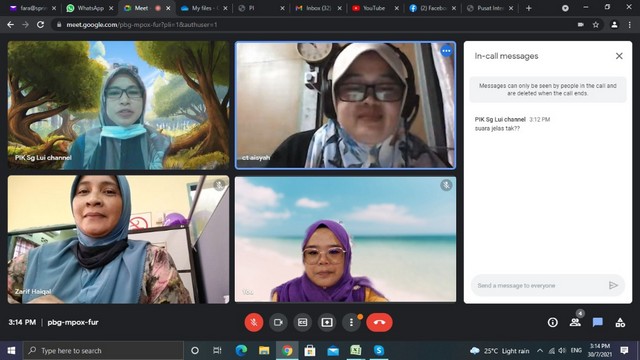
Task: Click the ENG language indicator
Action: [576, 351]
